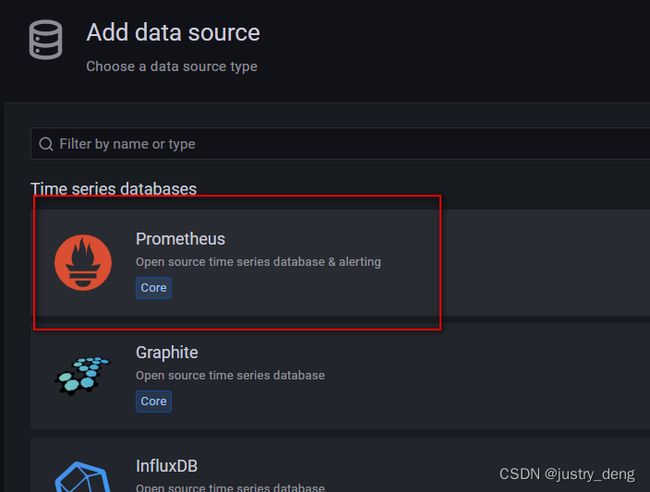The height and width of the screenshot is (492, 650).
Task: Click empty area of the Prometheus card
Action: click(x=539, y=263)
